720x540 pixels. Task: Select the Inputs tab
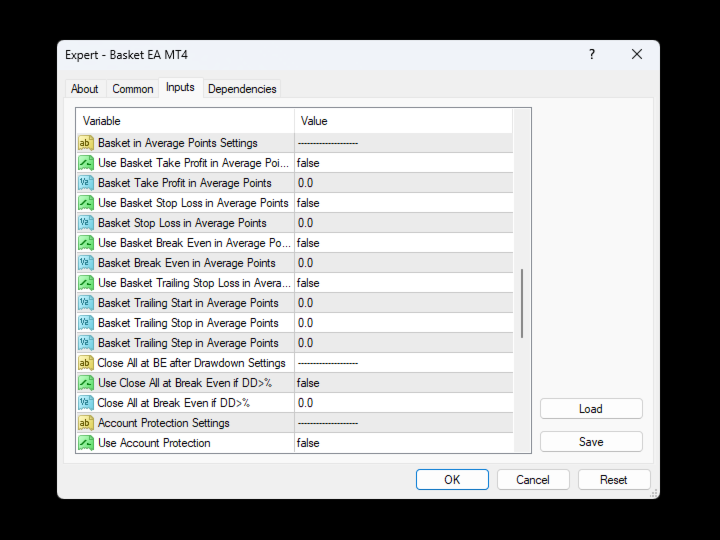pyautogui.click(x=180, y=87)
